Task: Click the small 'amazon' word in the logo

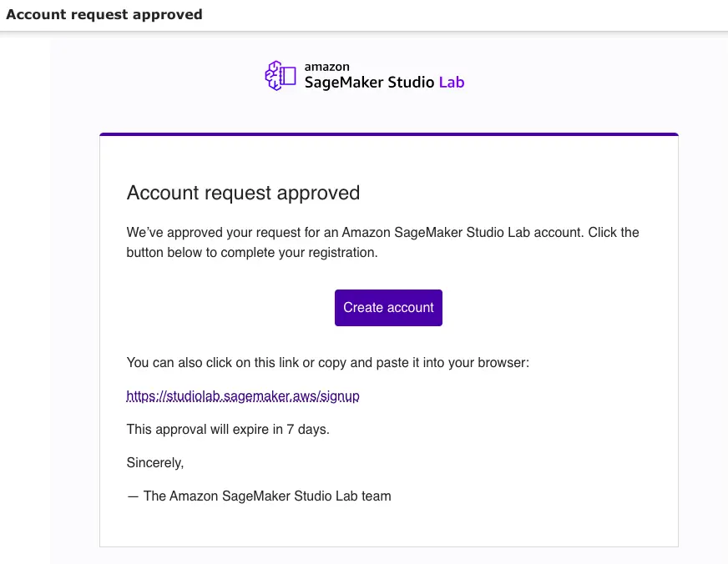Action: tap(326, 67)
